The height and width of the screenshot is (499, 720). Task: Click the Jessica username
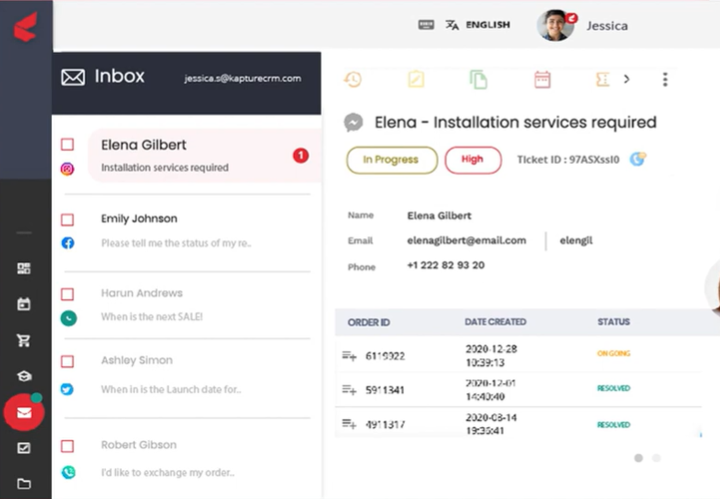[607, 26]
